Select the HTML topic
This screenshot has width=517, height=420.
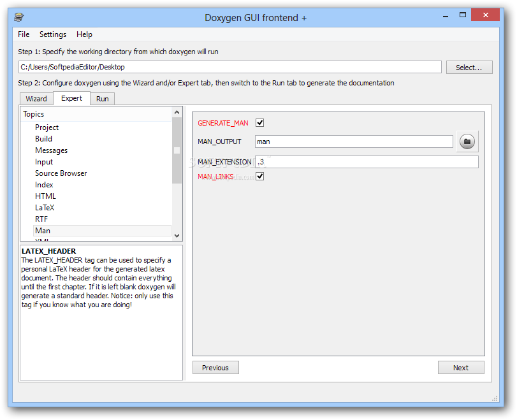click(45, 196)
